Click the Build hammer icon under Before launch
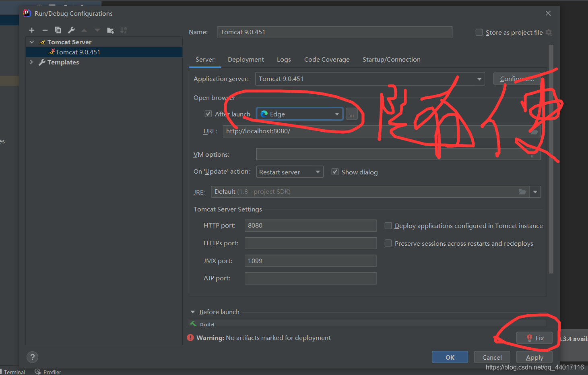This screenshot has height=375, width=588. [x=194, y=324]
